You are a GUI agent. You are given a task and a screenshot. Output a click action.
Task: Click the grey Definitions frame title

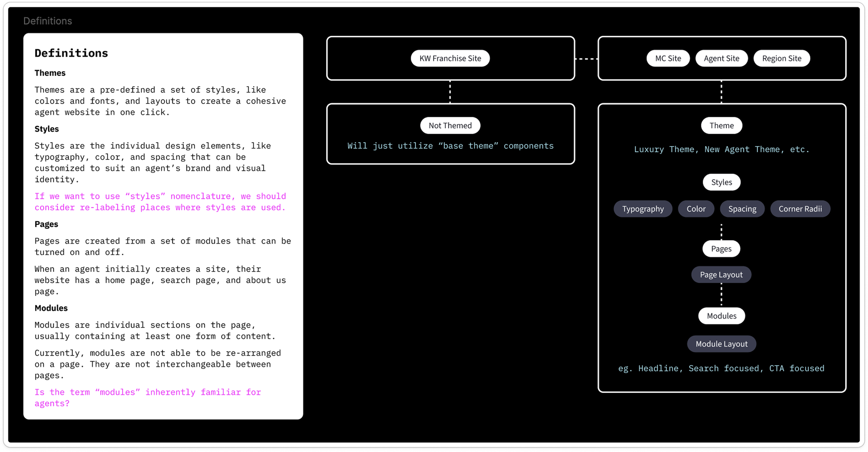tap(48, 21)
